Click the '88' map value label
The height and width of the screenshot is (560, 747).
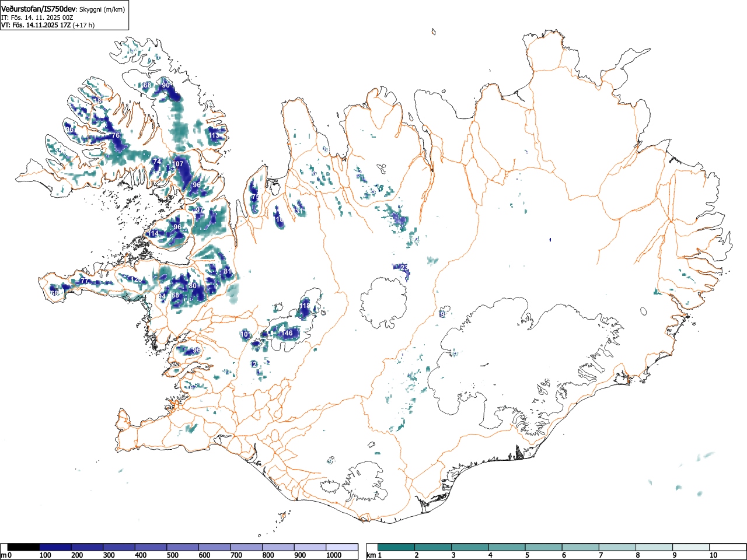click(175, 295)
